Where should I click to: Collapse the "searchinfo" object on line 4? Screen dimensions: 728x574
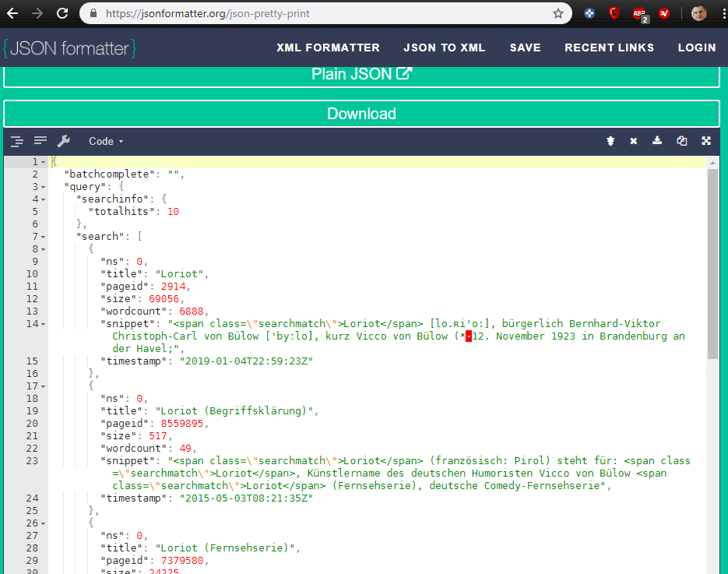(x=44, y=199)
